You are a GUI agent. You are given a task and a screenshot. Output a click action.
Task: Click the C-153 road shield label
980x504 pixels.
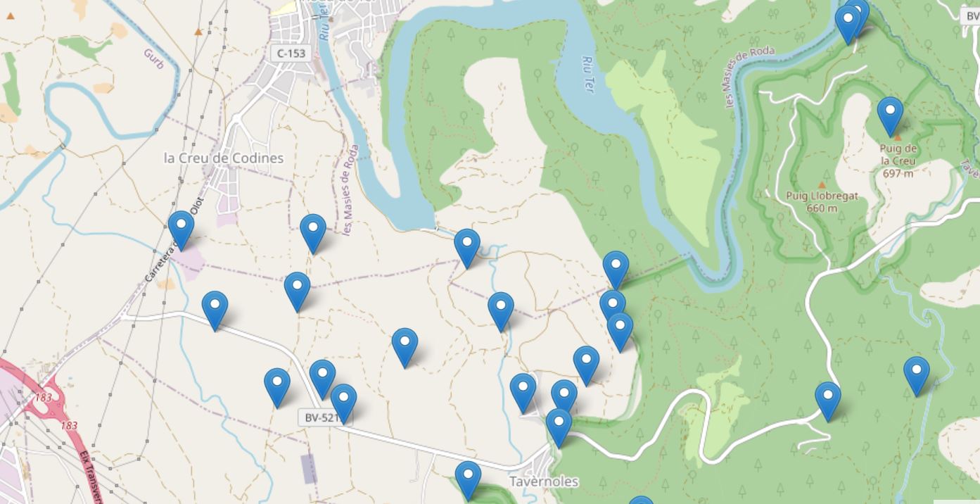(290, 53)
